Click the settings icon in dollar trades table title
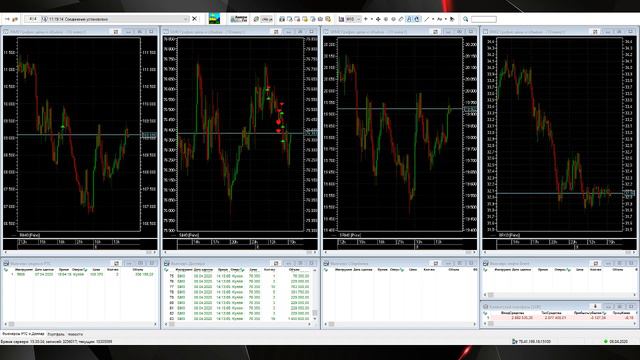This screenshot has height=360, width=640. coord(276,263)
